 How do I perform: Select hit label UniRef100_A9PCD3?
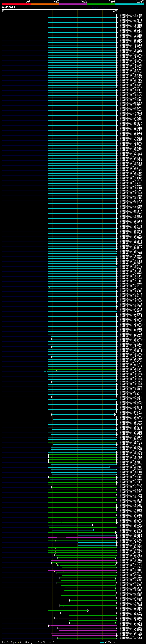tap(131, 42)
